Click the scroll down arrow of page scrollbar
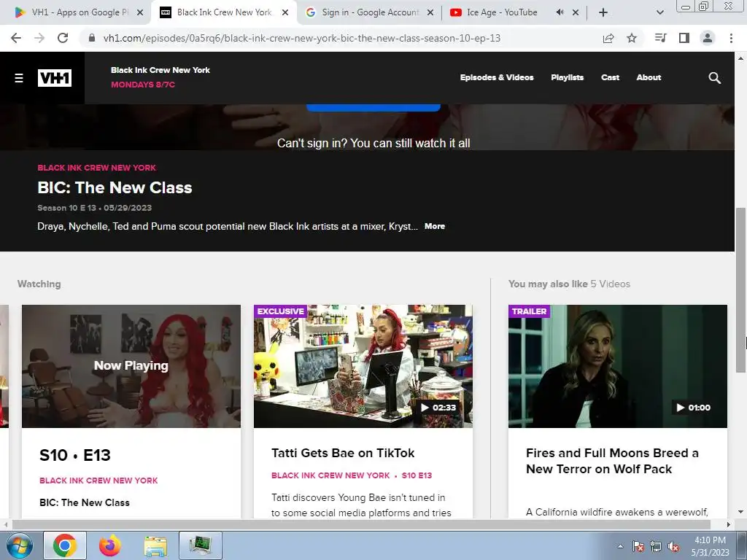This screenshot has height=560, width=747. (x=740, y=513)
